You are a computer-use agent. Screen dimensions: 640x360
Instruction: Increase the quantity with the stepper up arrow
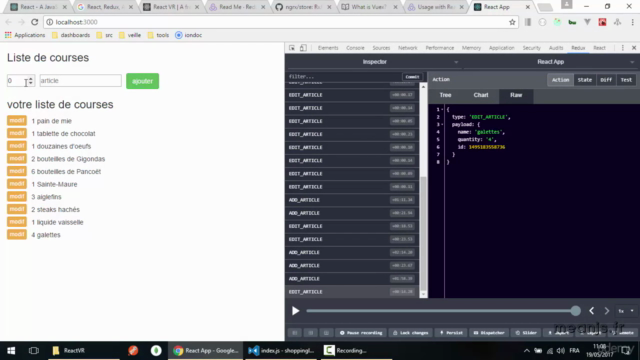31,78
